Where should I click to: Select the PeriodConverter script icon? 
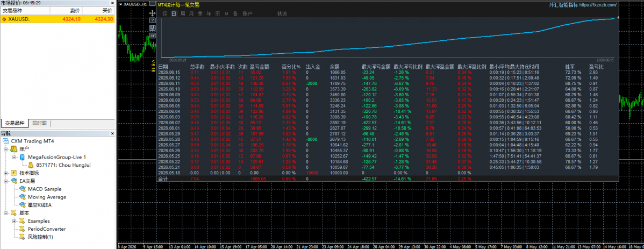[x=22, y=229]
